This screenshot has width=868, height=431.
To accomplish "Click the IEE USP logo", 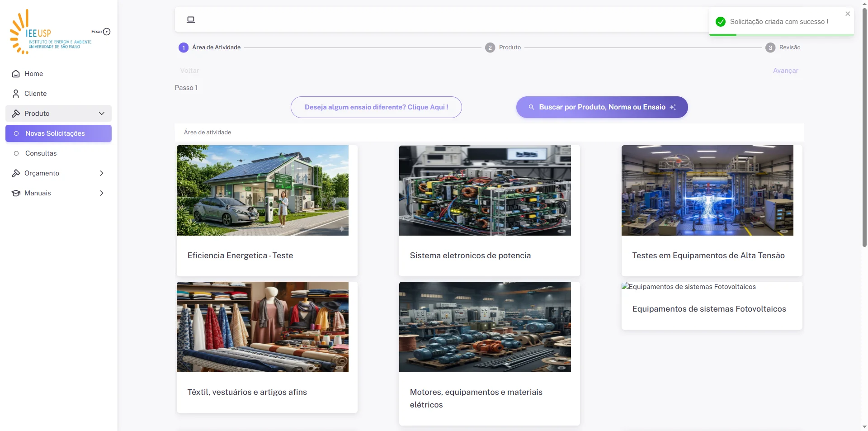I will pyautogui.click(x=51, y=32).
